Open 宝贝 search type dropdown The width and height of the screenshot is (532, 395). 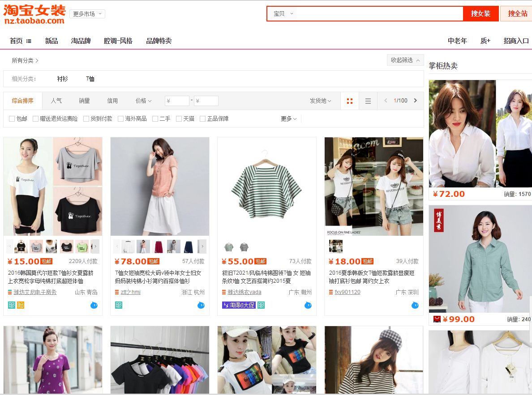[x=283, y=14]
